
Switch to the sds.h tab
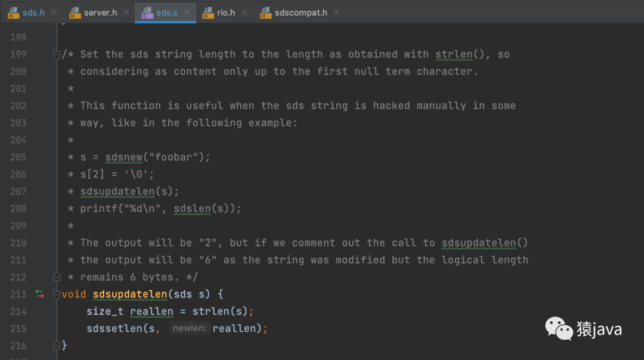click(33, 13)
